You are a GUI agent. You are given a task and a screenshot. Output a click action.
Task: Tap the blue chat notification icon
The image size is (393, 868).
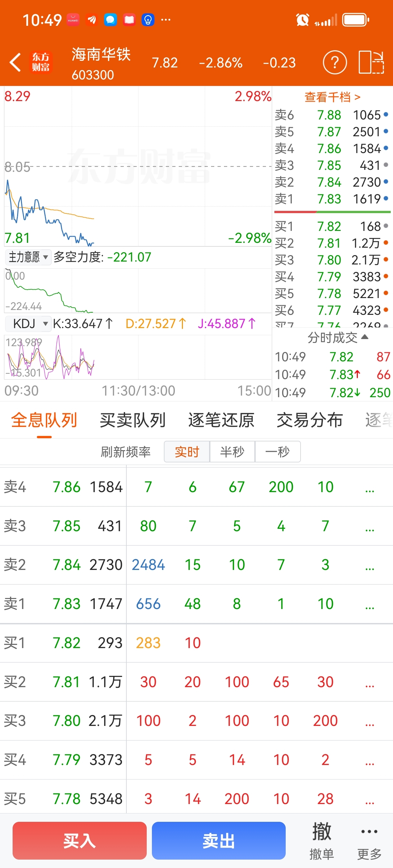[x=110, y=20]
